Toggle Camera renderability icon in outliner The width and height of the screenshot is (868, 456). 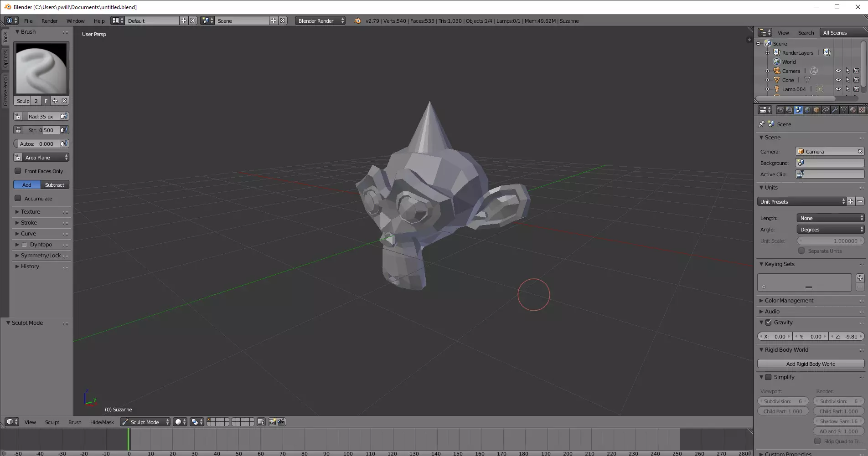pos(856,71)
